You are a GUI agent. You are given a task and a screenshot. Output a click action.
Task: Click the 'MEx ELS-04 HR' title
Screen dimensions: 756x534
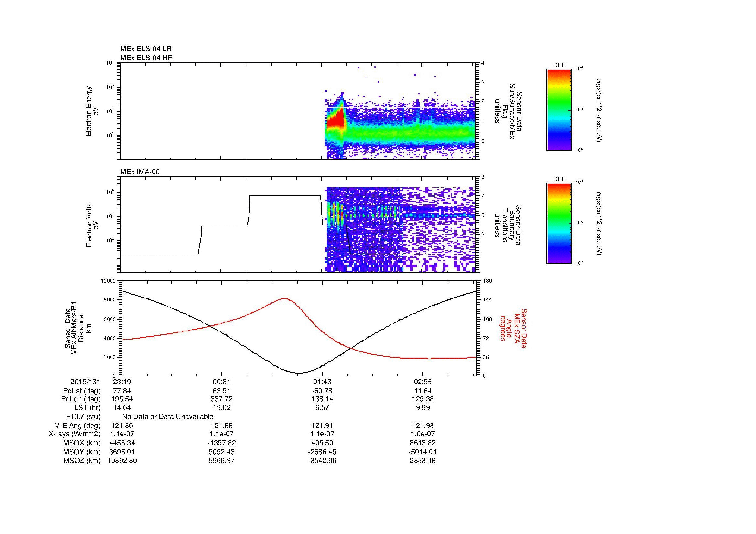[x=146, y=58]
